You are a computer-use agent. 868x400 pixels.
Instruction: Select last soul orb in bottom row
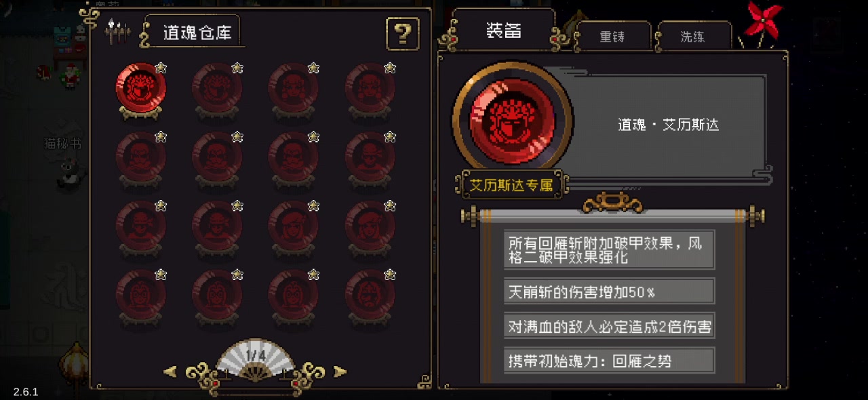pyautogui.click(x=370, y=296)
